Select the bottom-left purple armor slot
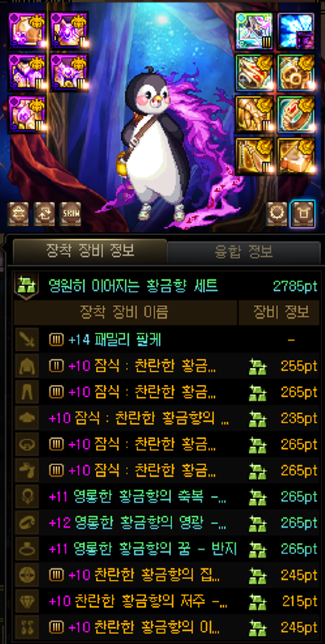The width and height of the screenshot is (325, 644). pos(27,114)
